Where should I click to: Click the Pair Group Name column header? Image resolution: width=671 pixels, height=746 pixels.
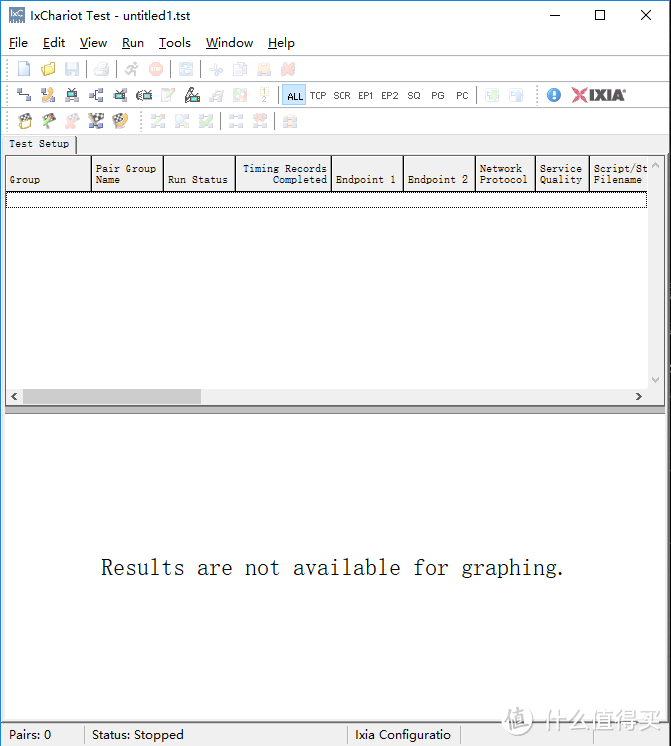point(128,174)
